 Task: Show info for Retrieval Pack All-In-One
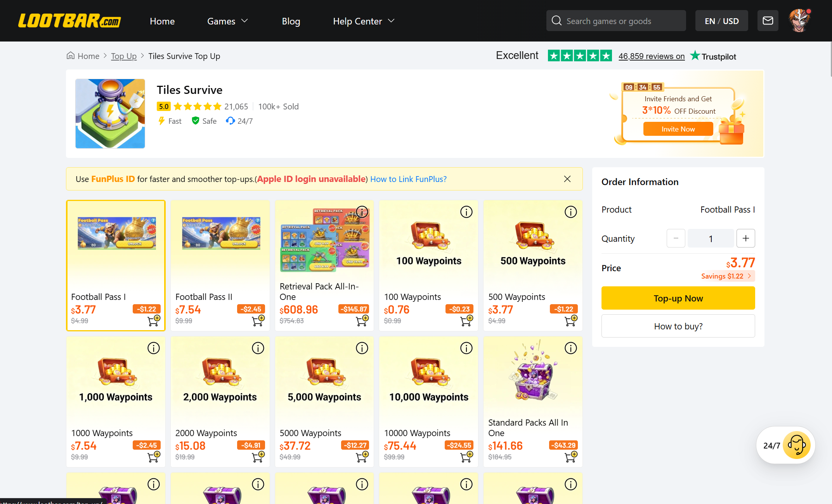(x=362, y=212)
